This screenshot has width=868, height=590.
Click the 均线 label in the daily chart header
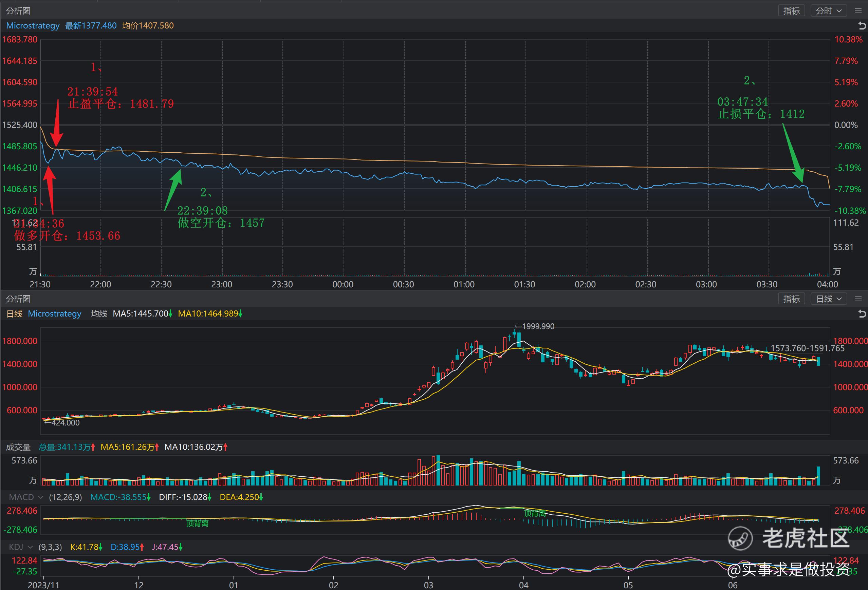pyautogui.click(x=99, y=314)
